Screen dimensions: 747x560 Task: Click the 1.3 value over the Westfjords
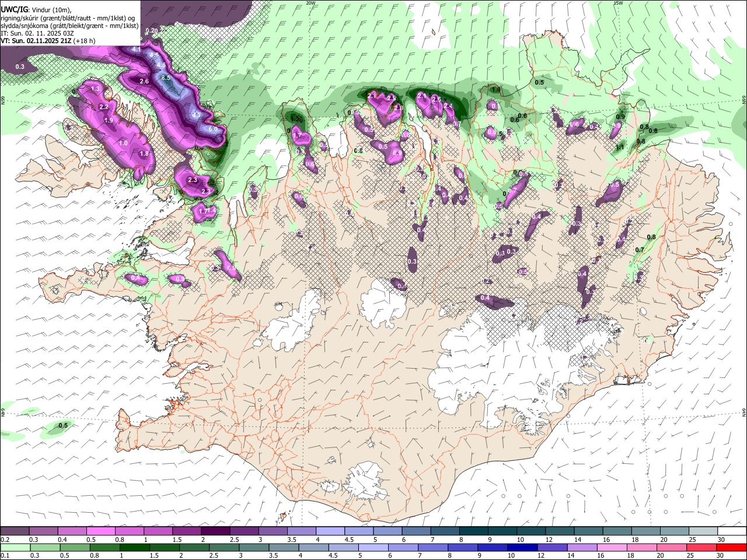point(96,89)
